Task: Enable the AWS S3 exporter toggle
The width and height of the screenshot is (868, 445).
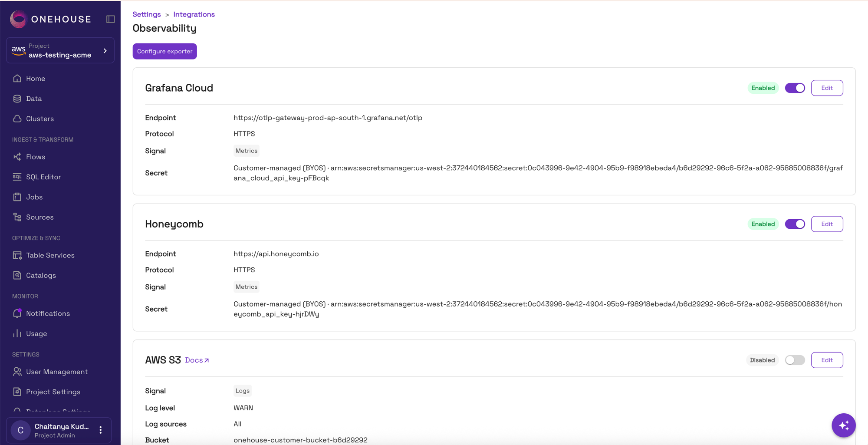Action: pyautogui.click(x=795, y=360)
